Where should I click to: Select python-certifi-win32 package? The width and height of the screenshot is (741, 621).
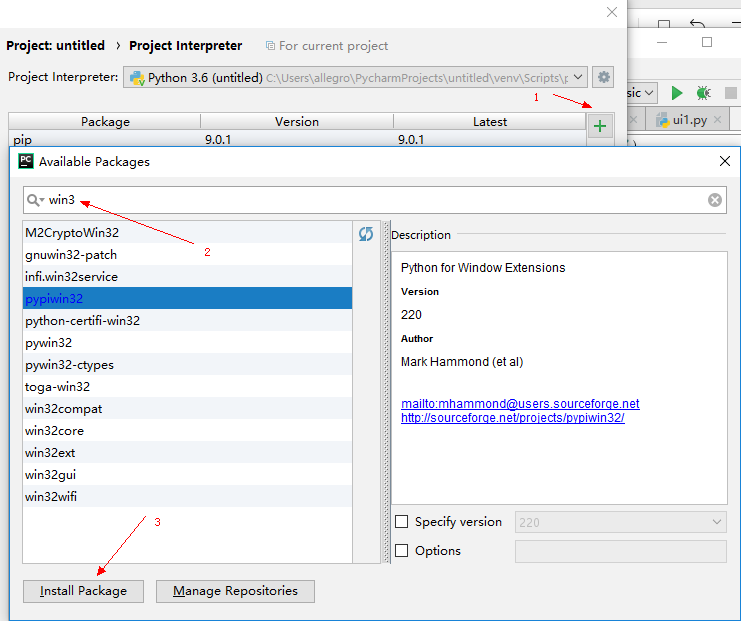[187, 320]
